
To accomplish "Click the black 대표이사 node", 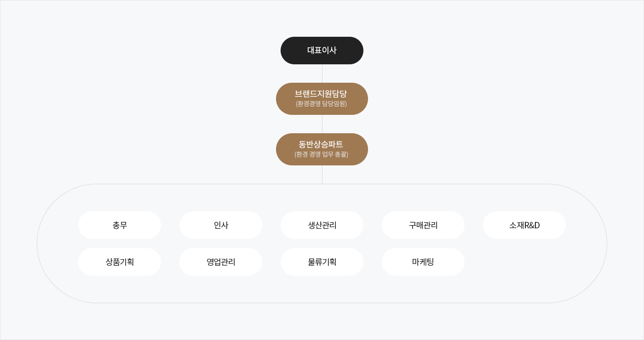I will point(322,51).
